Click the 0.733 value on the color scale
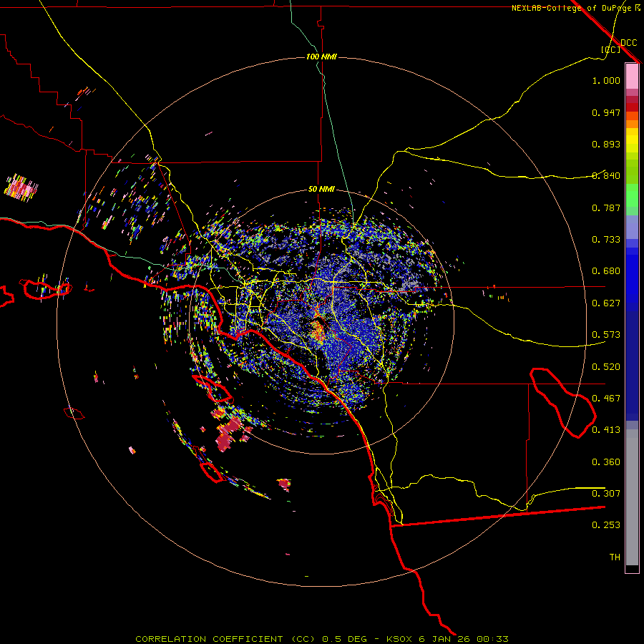The height and width of the screenshot is (644, 644). coord(606,240)
